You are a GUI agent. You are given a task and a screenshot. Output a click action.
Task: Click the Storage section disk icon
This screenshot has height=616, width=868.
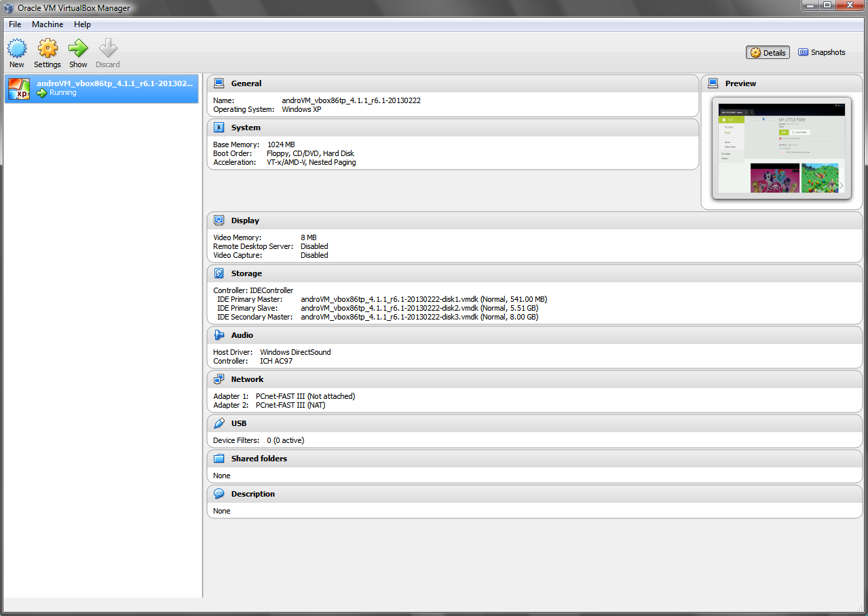pos(219,273)
